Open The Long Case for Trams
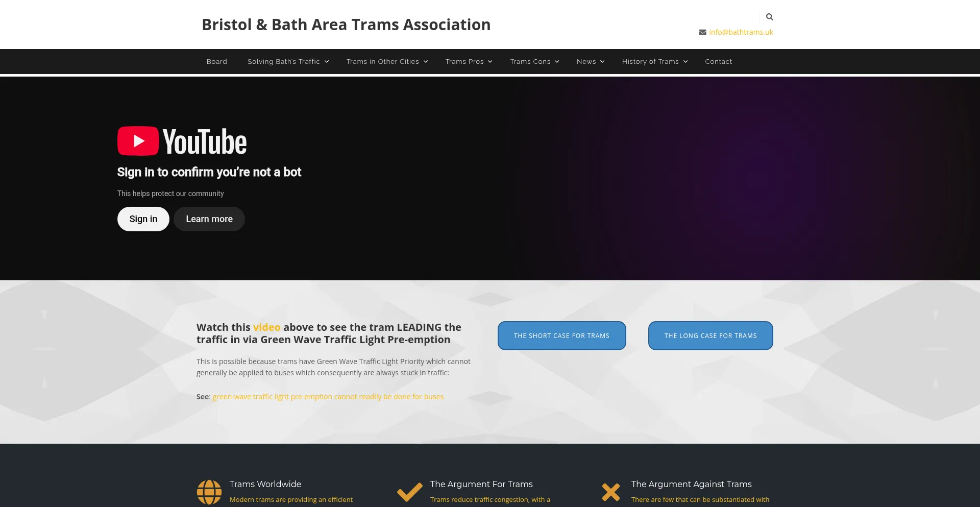The image size is (980, 507). click(x=710, y=336)
